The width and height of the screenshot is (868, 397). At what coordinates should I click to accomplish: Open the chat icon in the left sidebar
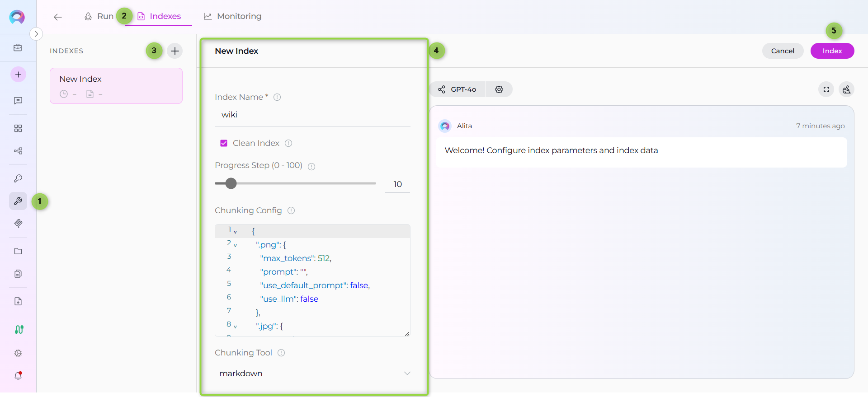point(18,101)
